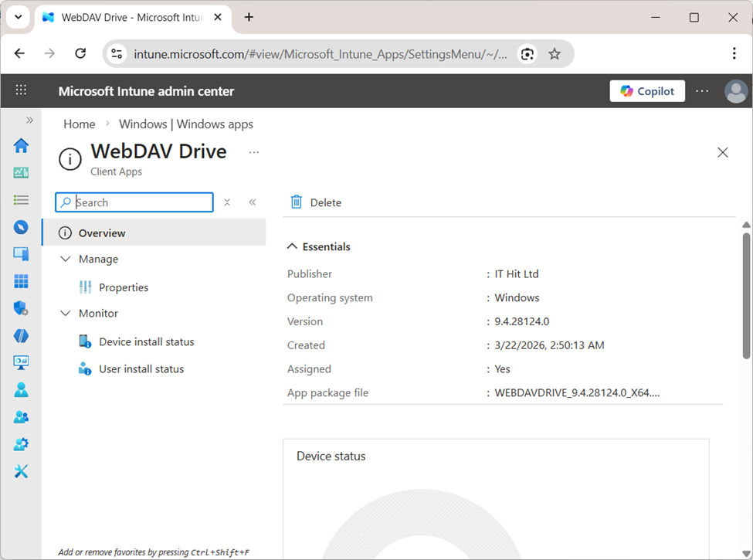Open Device install status page
The height and width of the screenshot is (560, 753).
click(x=146, y=341)
